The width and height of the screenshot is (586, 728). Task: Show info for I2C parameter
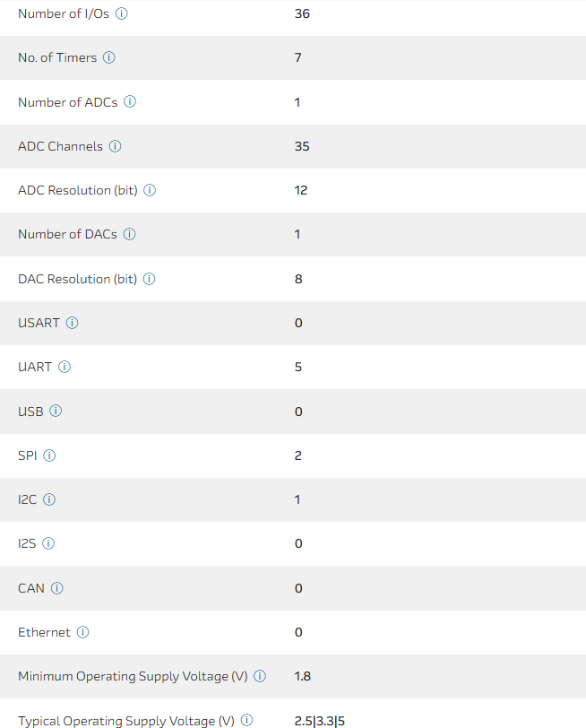49,499
